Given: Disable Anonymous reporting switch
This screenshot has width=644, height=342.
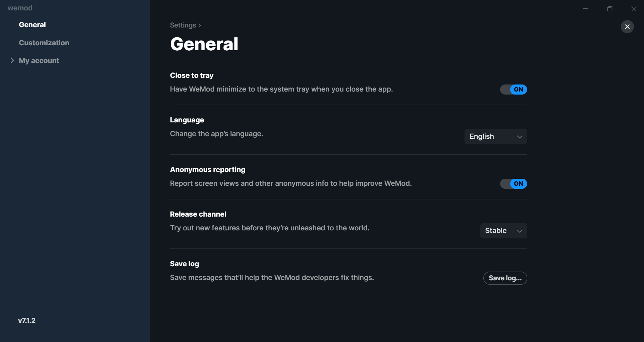Looking at the screenshot, I should [x=514, y=184].
